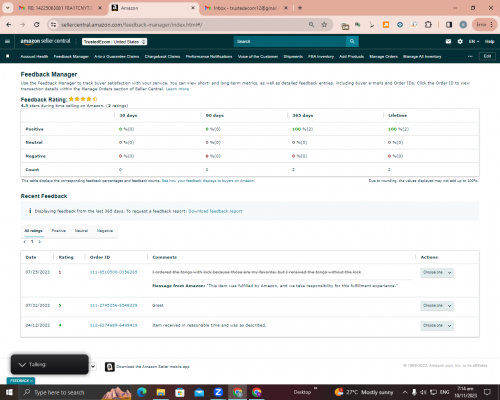Click Download the Amazon Seller mobile app
Viewport: 500px width, 400px height.
click(x=153, y=367)
